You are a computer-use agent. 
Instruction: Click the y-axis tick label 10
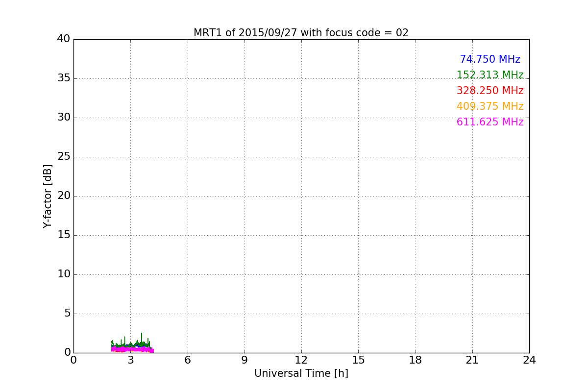[64, 274]
